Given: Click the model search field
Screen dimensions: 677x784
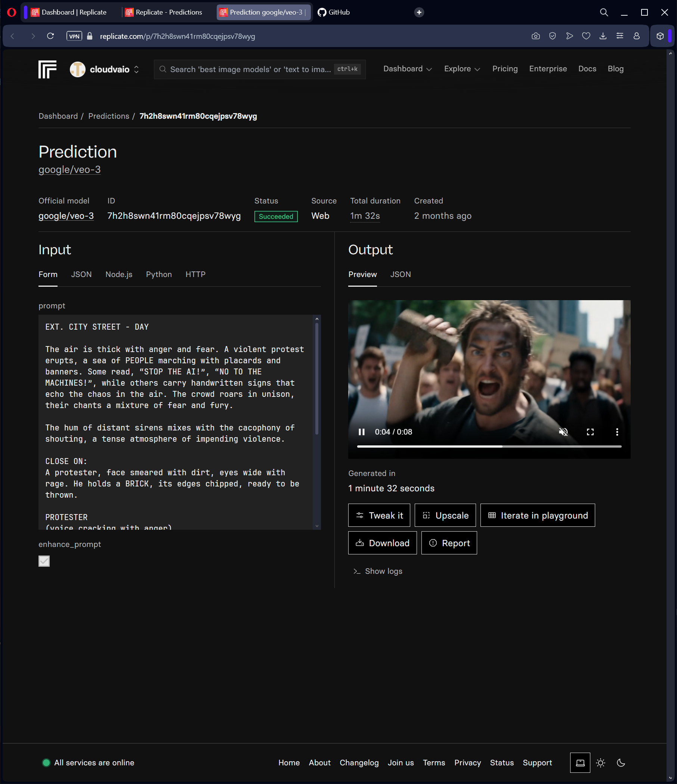Looking at the screenshot, I should (250, 69).
